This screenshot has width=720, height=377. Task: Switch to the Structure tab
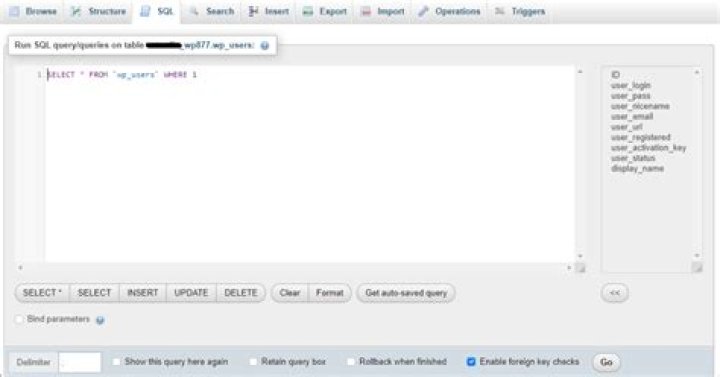tap(98, 11)
